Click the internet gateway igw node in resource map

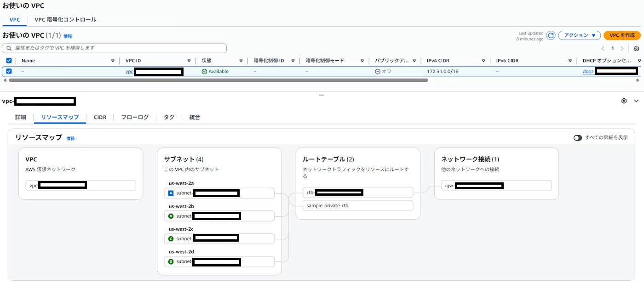pos(495,185)
